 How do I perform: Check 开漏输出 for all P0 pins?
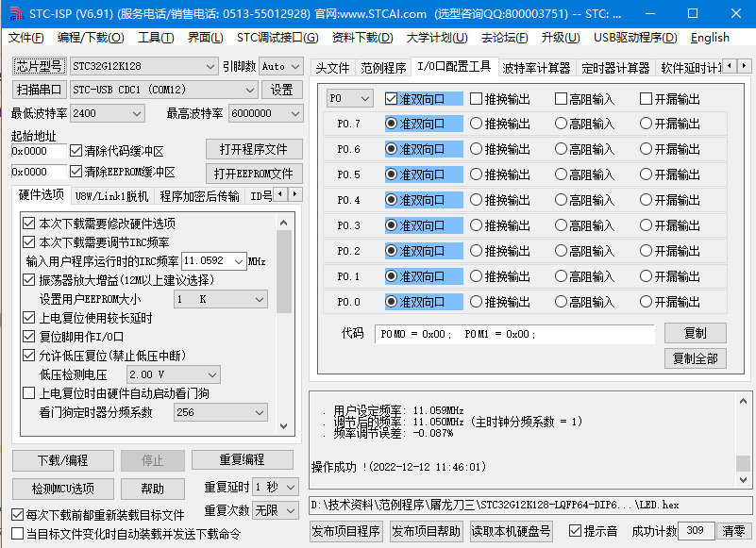coord(670,99)
